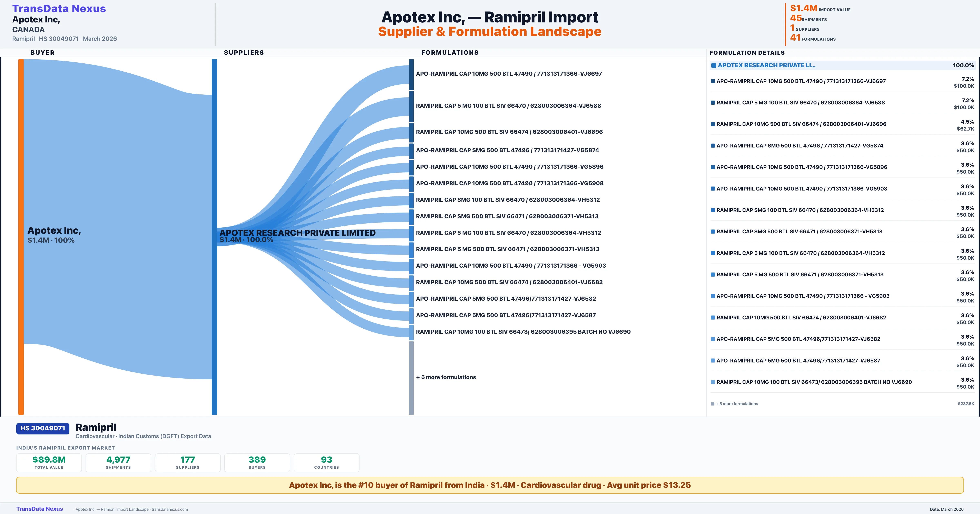This screenshot has width=980, height=514.
Task: Click the square icon beside BATCH NO VJ6690 row
Action: click(x=713, y=382)
